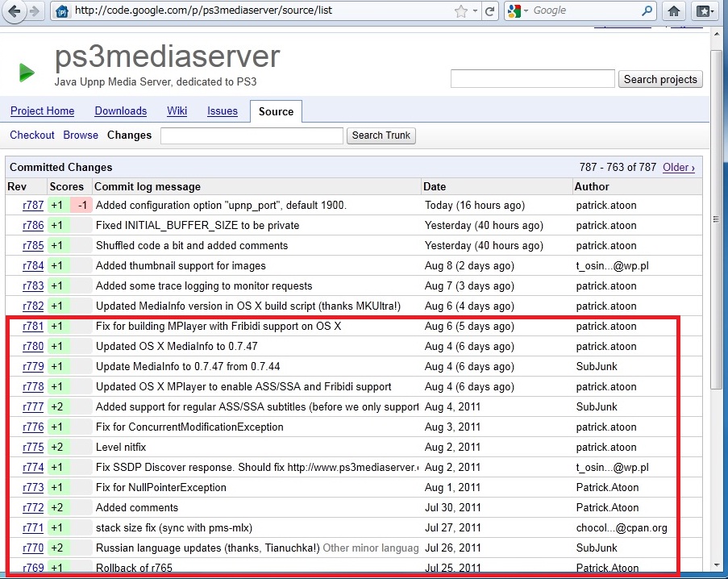Viewport: 728px width, 579px height.
Task: Open revision r779
Action: [x=33, y=366]
